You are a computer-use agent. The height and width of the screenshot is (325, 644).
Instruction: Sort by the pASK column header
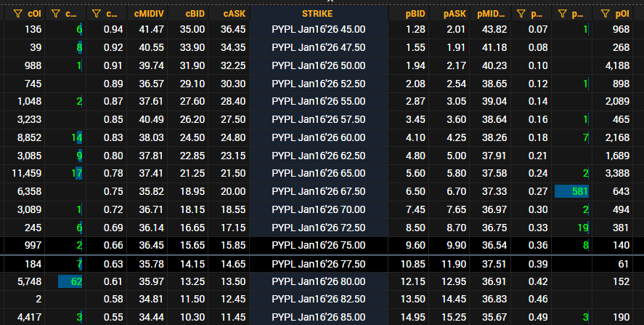click(455, 14)
